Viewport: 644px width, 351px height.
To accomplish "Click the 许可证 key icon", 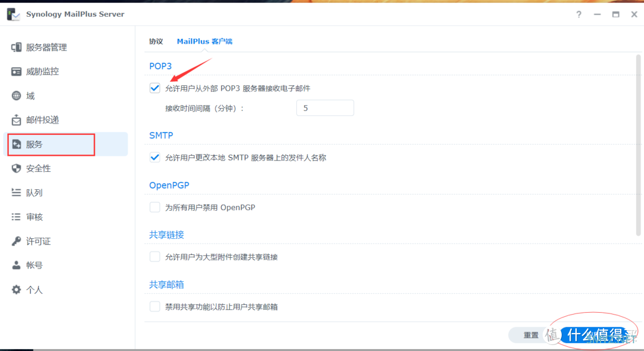I will (17, 241).
